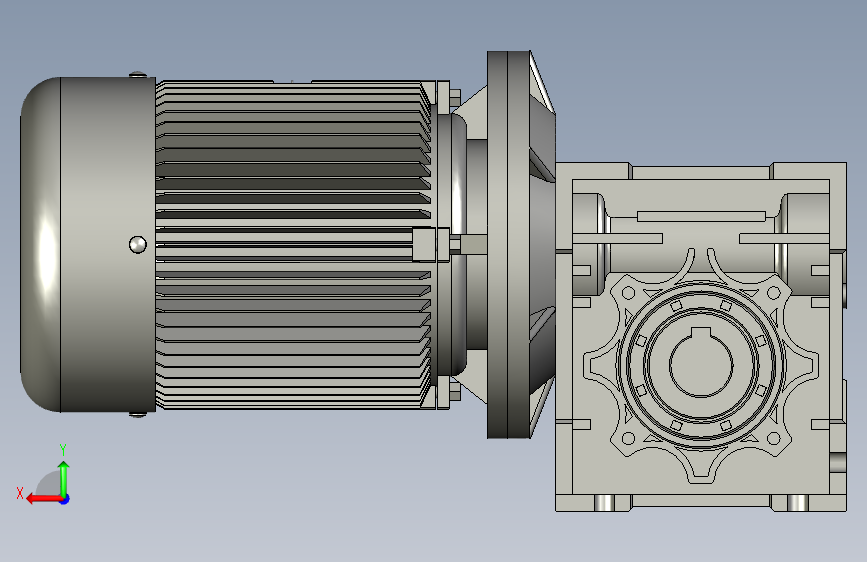Click the red X label of triad

pos(20,493)
